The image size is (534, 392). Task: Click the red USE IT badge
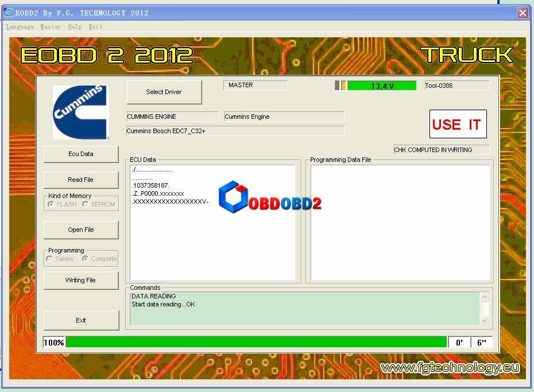458,124
